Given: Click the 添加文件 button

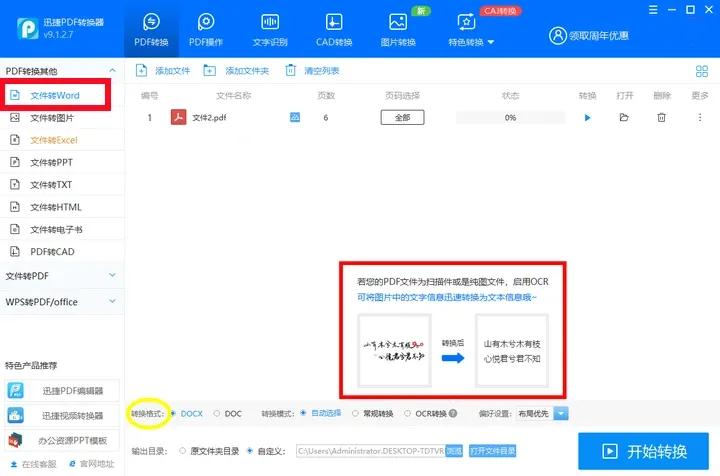Looking at the screenshot, I should click(163, 71).
